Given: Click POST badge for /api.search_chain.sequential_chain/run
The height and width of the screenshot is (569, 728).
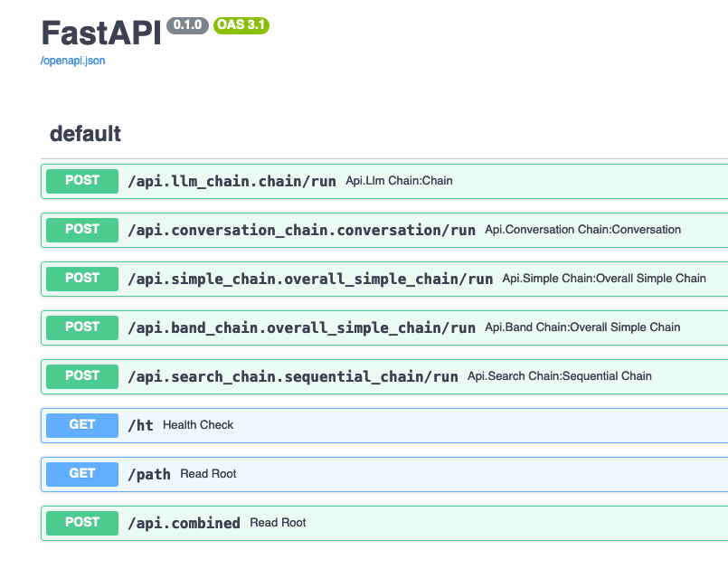Looking at the screenshot, I should 82,376.
